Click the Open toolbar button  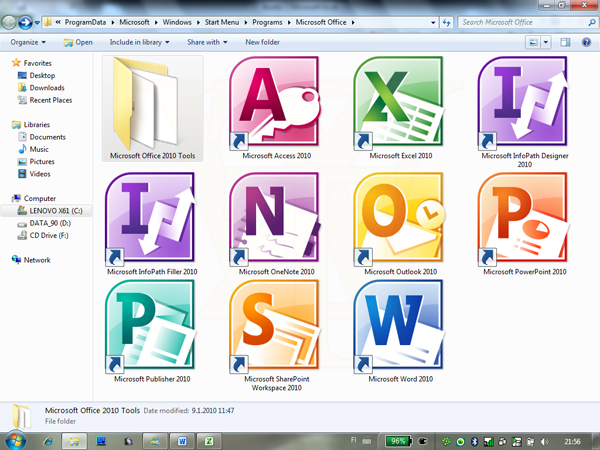tap(78, 42)
